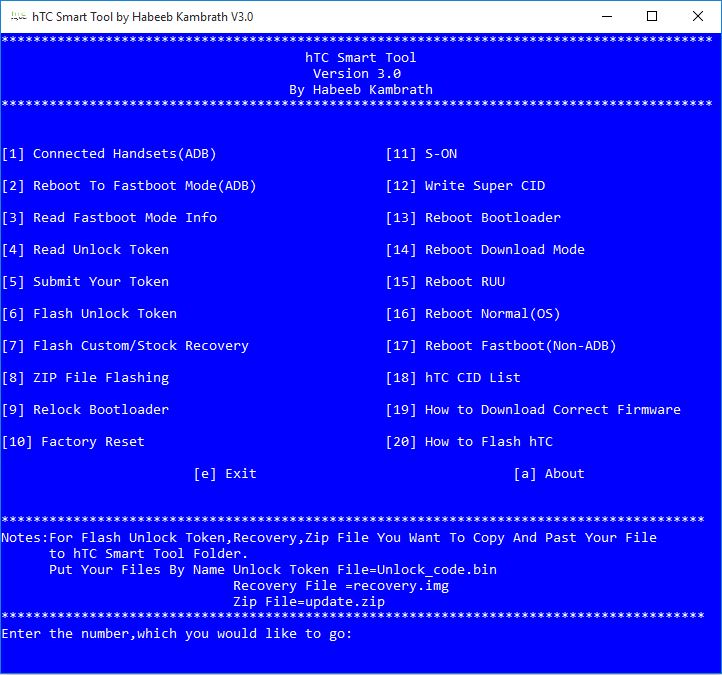Click '[10] Factory Reset' option
Viewport: 722px width, 675px height.
[x=73, y=442]
